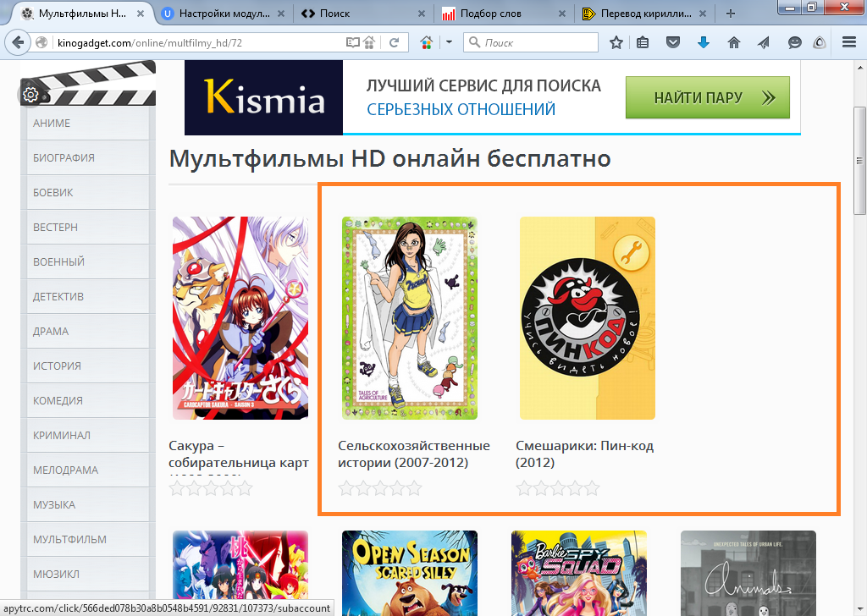Go to the browser home page icon
The image size is (867, 616).
tap(734, 42)
